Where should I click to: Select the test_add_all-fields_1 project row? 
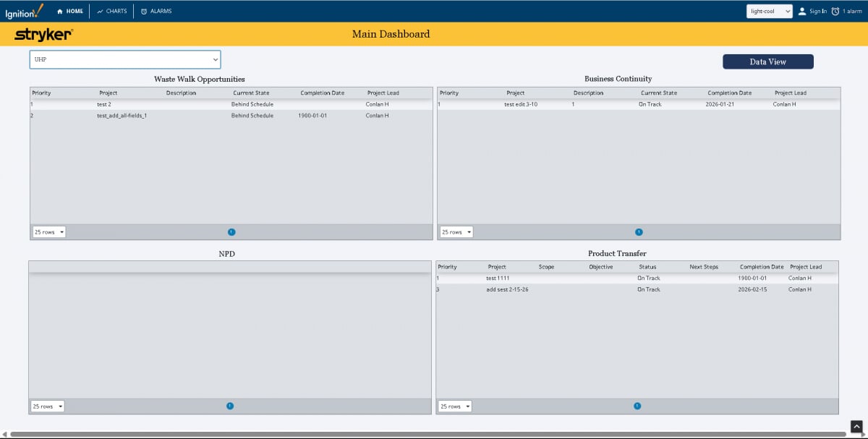(122, 116)
